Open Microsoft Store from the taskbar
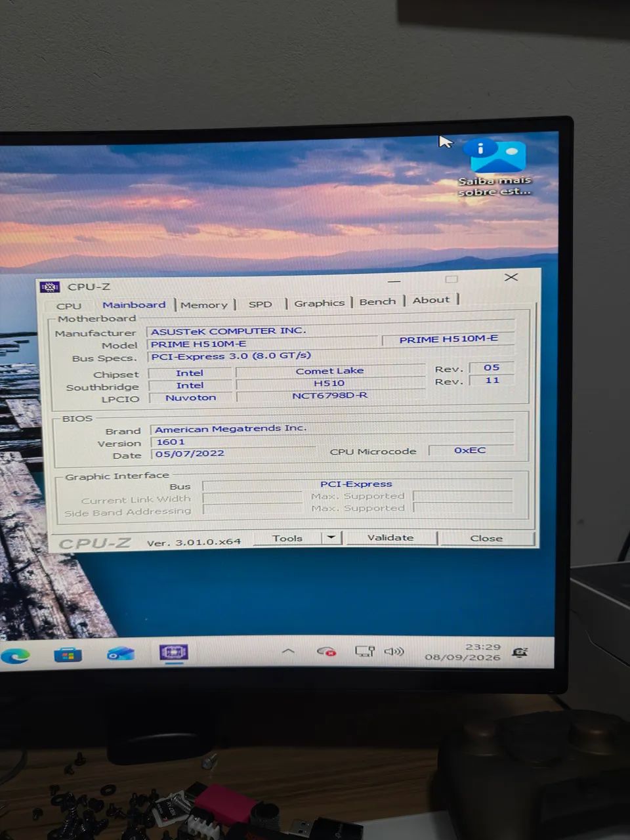Screen dimensions: 630x840 (x=67, y=654)
